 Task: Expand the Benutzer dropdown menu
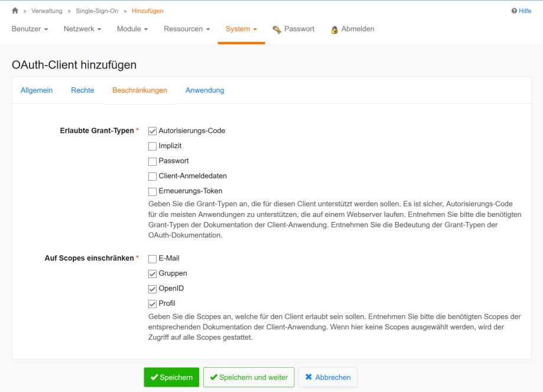pyautogui.click(x=30, y=29)
